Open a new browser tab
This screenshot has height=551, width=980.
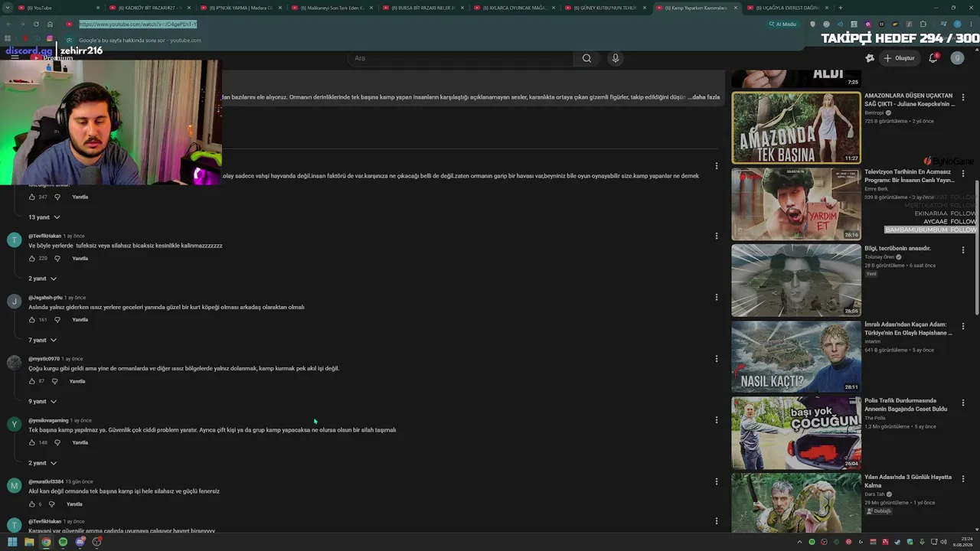pos(840,8)
